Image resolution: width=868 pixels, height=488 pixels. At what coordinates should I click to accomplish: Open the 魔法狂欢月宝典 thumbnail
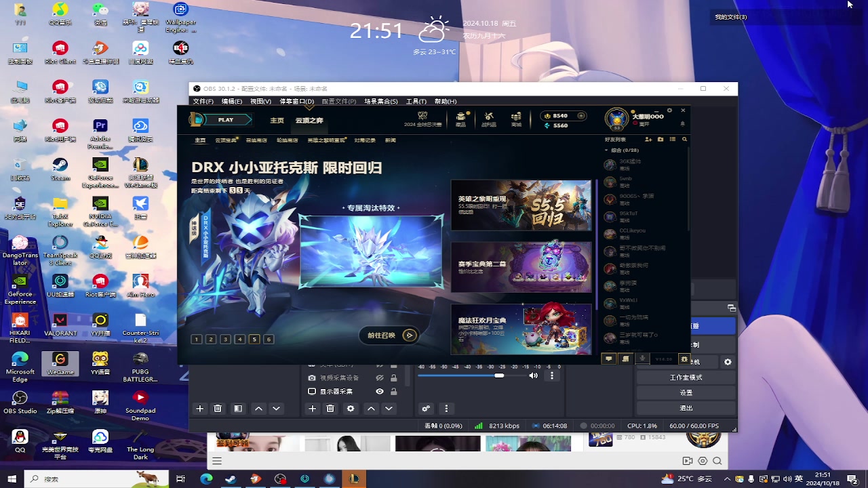[x=521, y=329]
